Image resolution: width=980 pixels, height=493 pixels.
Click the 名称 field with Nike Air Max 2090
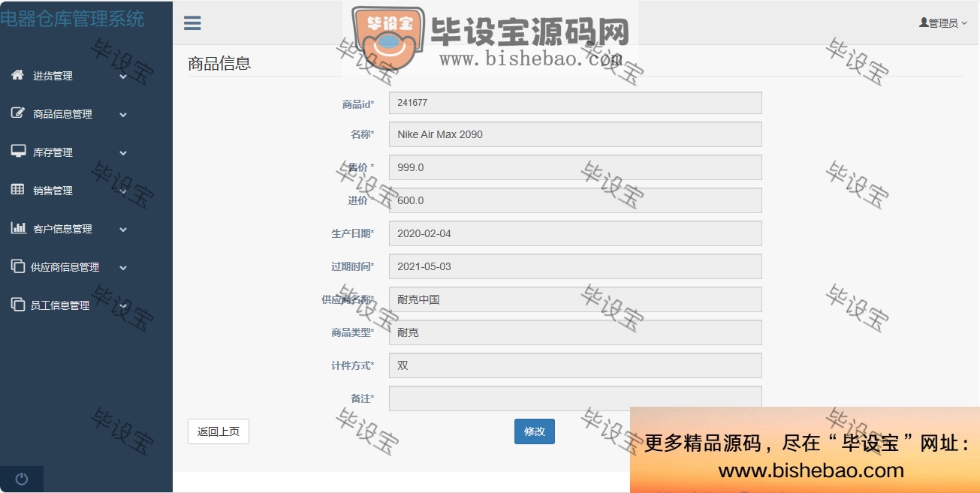[x=575, y=134]
